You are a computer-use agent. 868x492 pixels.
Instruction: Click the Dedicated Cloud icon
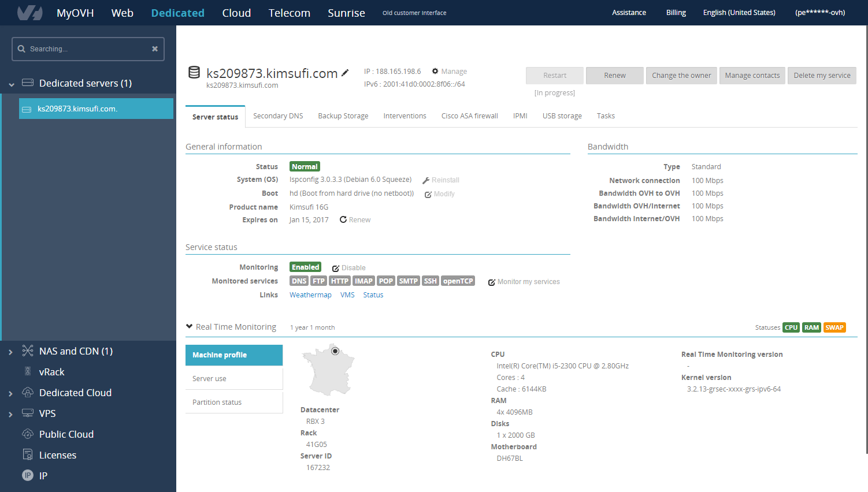click(x=27, y=392)
